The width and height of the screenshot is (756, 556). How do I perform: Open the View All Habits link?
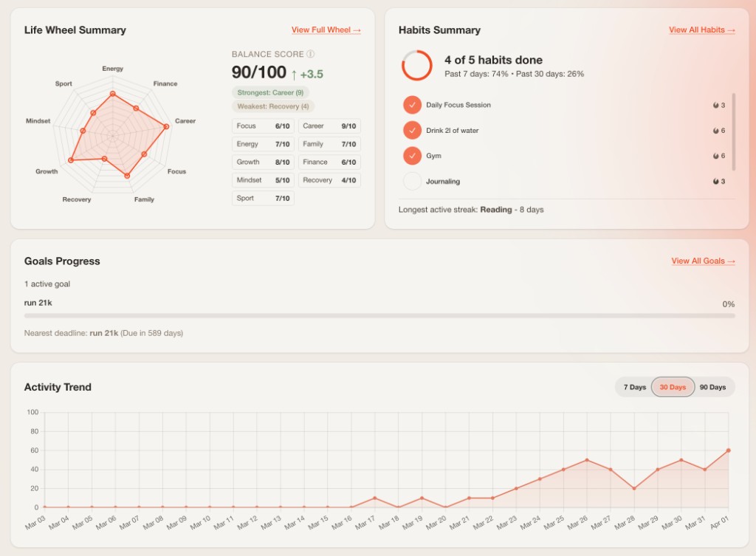pos(701,30)
